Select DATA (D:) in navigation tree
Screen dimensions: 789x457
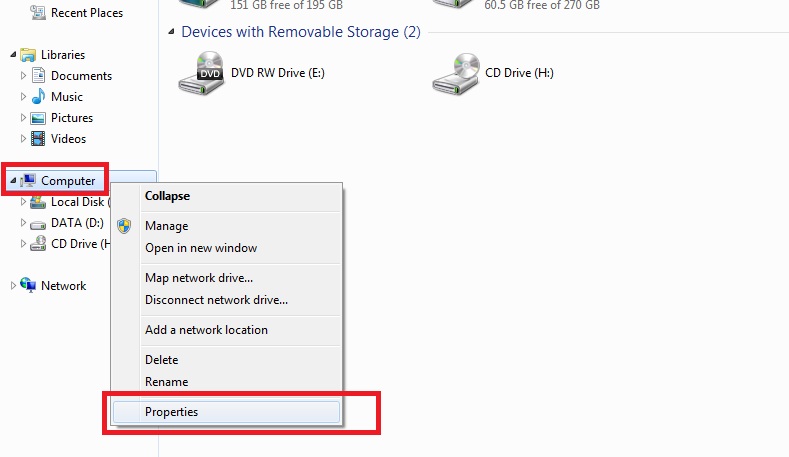(x=77, y=223)
